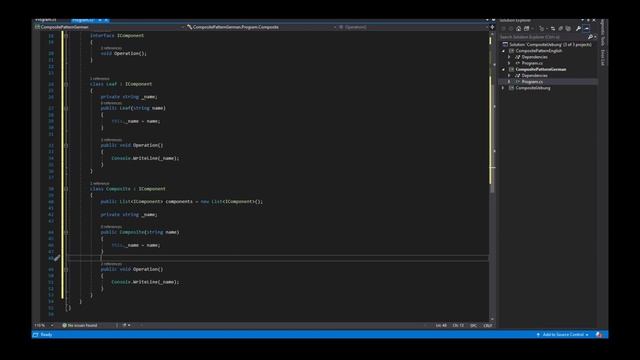This screenshot has width=640, height=360.
Task: Select the CompositePatternEnglish project
Action: 538,51
